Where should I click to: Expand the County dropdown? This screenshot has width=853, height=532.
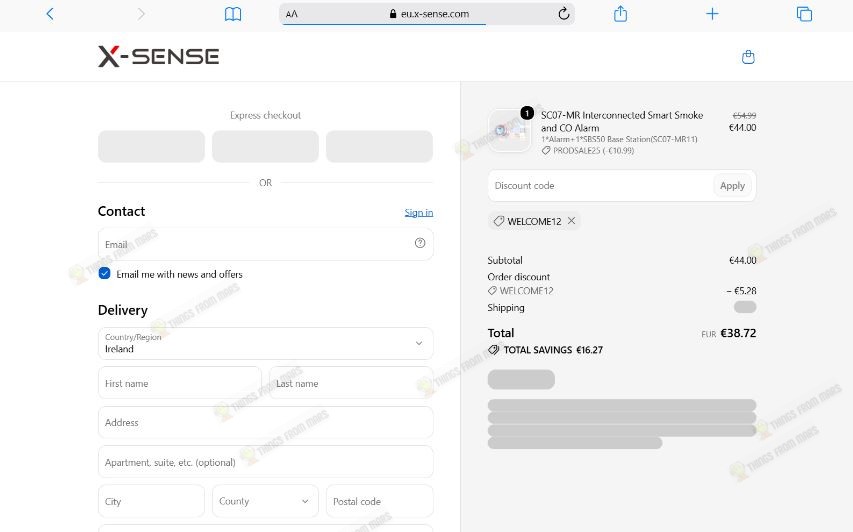265,501
